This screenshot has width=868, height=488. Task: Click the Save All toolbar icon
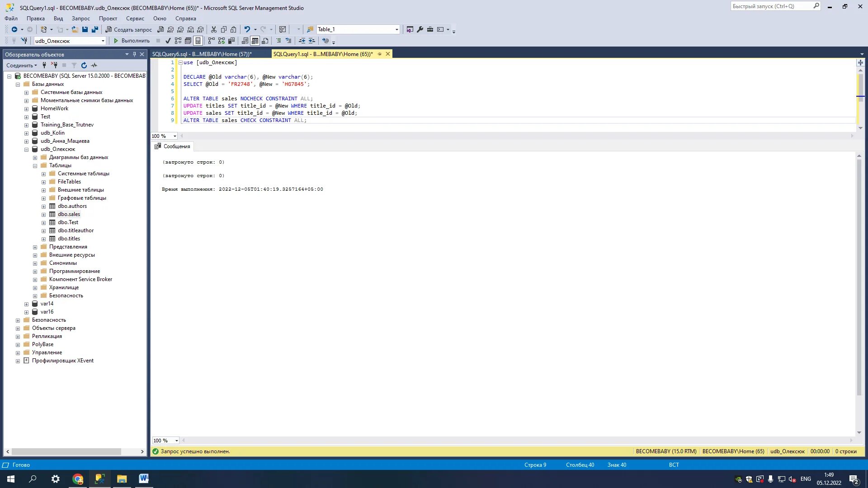point(94,29)
